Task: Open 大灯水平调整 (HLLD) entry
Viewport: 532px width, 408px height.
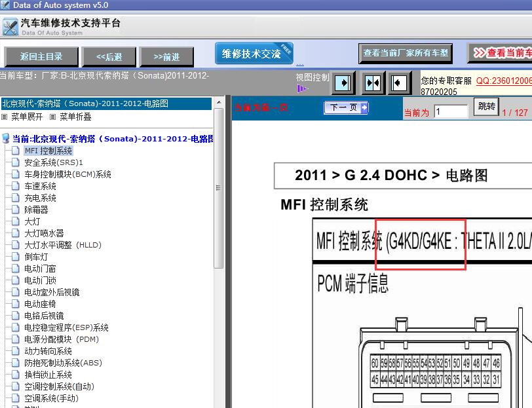Action: (x=63, y=245)
